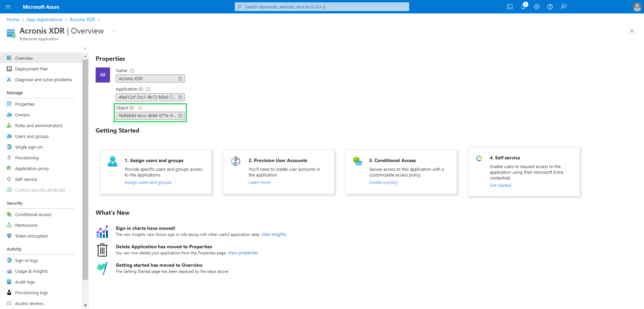Open the portal hamburger menu
The width and height of the screenshot is (644, 309).
tap(8, 7)
